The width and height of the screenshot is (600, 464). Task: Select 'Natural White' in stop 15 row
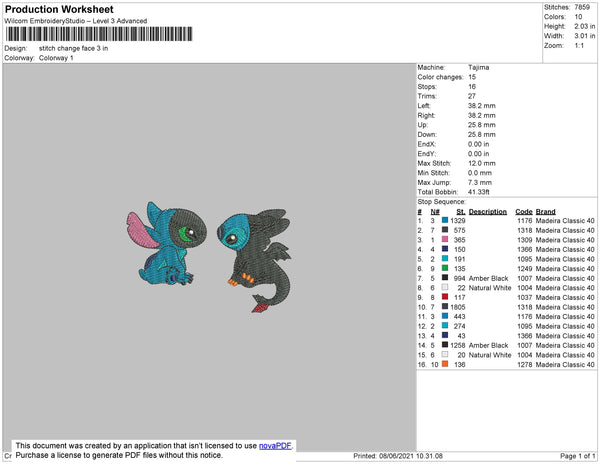(490, 355)
